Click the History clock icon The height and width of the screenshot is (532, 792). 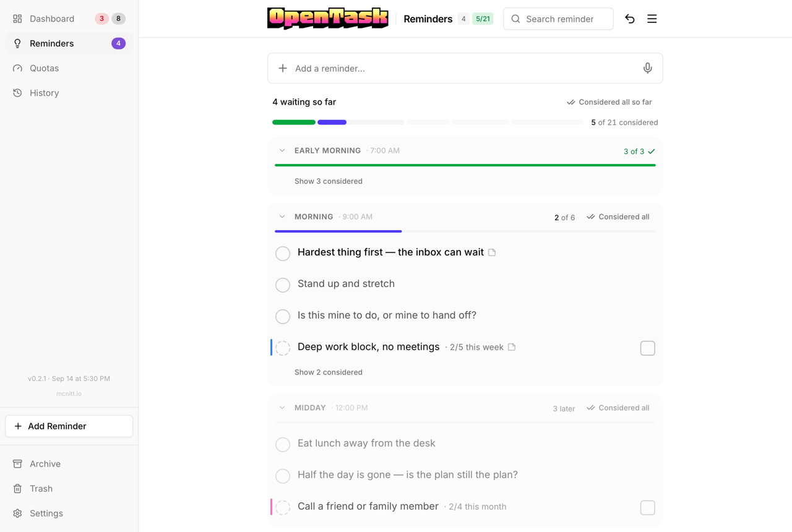pos(17,93)
